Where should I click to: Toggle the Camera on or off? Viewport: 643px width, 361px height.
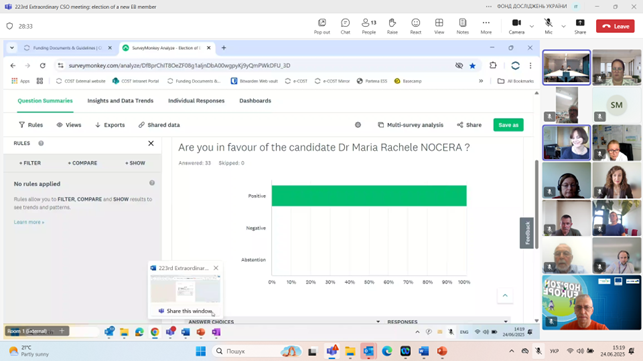[516, 26]
